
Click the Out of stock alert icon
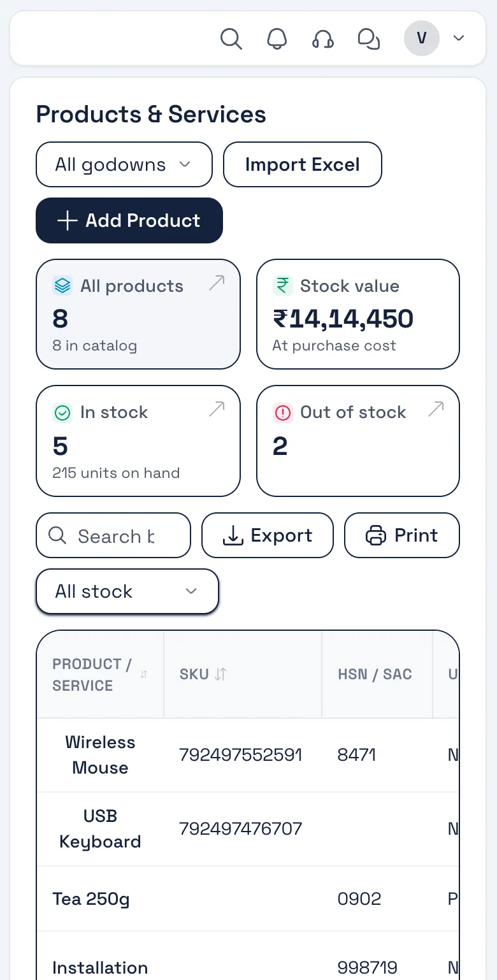pos(282,413)
